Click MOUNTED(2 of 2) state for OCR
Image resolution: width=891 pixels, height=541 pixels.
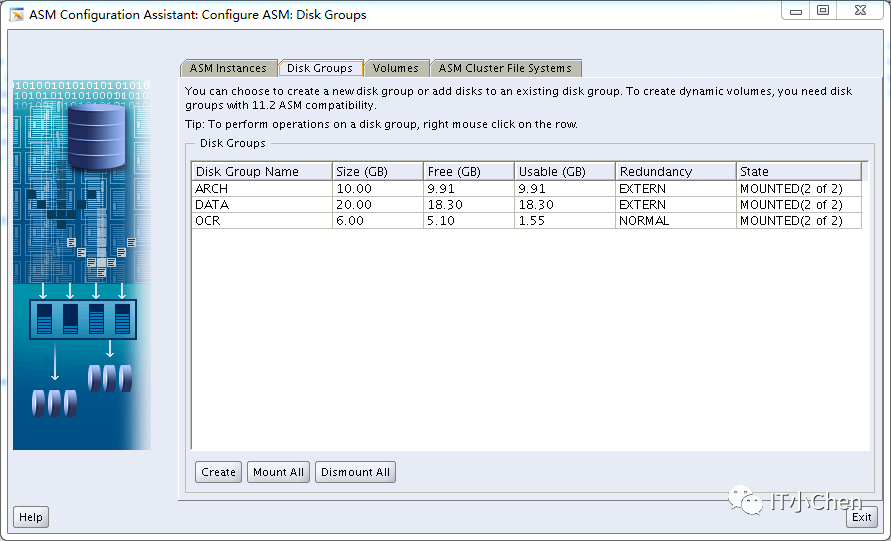[799, 220]
